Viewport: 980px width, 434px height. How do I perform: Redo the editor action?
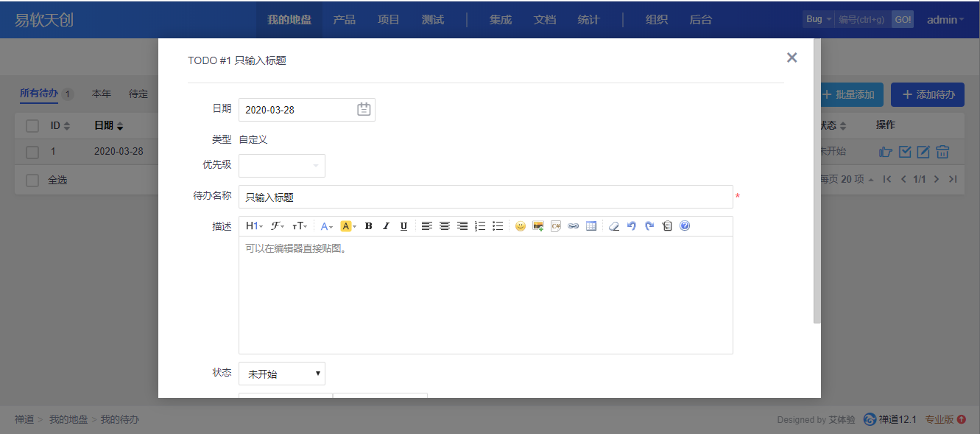pos(649,226)
